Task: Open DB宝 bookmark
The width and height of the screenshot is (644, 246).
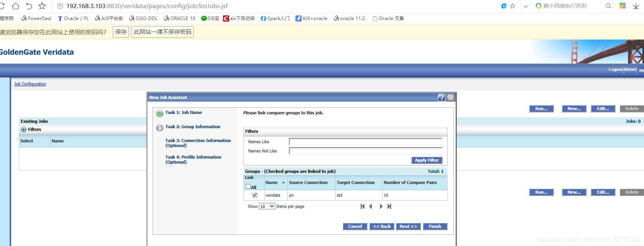Action: click(210, 18)
